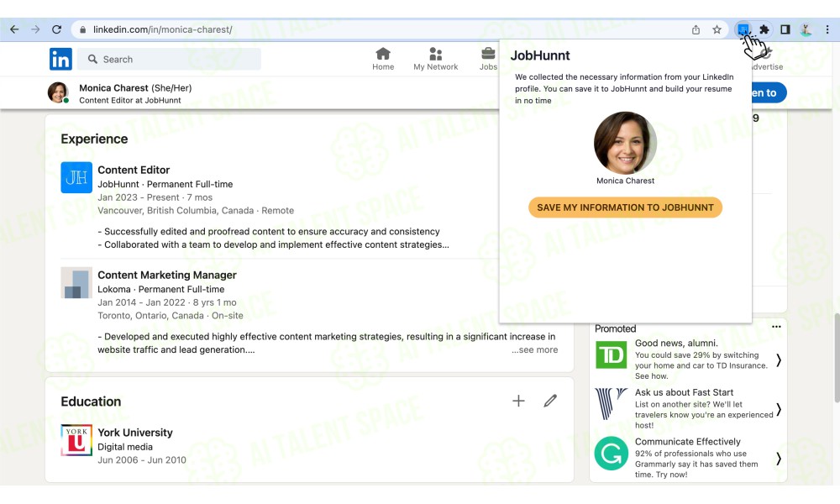Open the Chrome profile avatar
This screenshot has width=840, height=504.
(x=806, y=29)
